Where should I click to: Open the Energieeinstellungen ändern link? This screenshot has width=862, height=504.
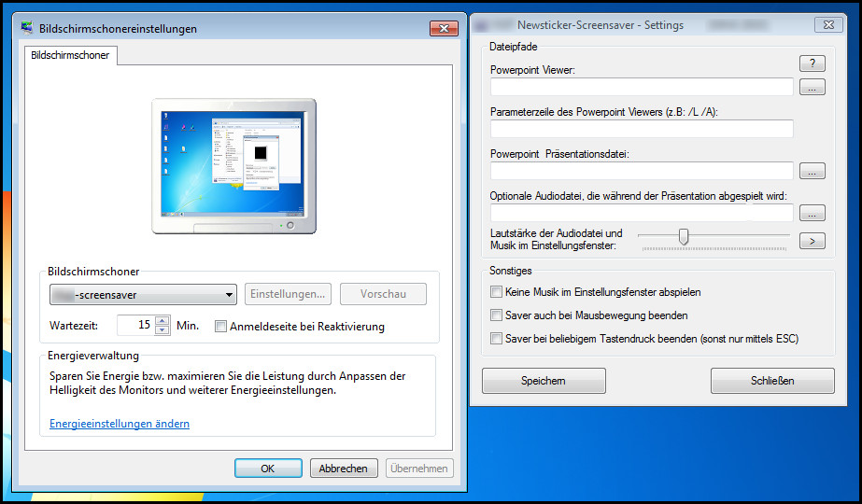tap(120, 424)
